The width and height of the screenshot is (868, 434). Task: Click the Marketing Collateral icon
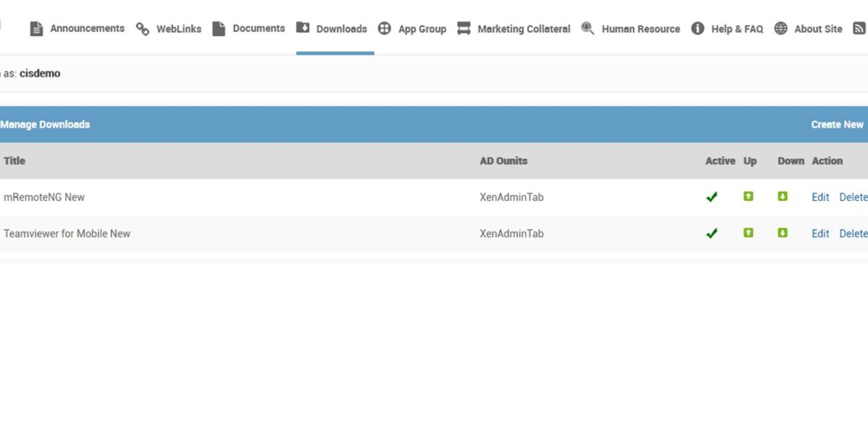pyautogui.click(x=464, y=28)
